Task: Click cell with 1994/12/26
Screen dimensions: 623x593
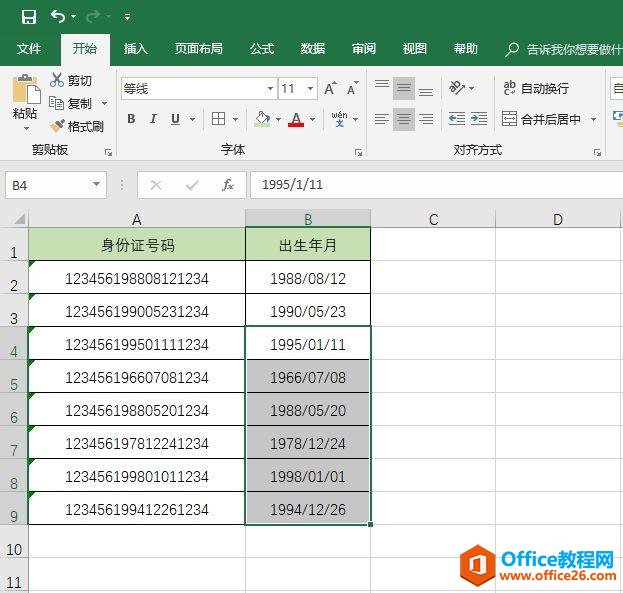Action: (x=308, y=509)
